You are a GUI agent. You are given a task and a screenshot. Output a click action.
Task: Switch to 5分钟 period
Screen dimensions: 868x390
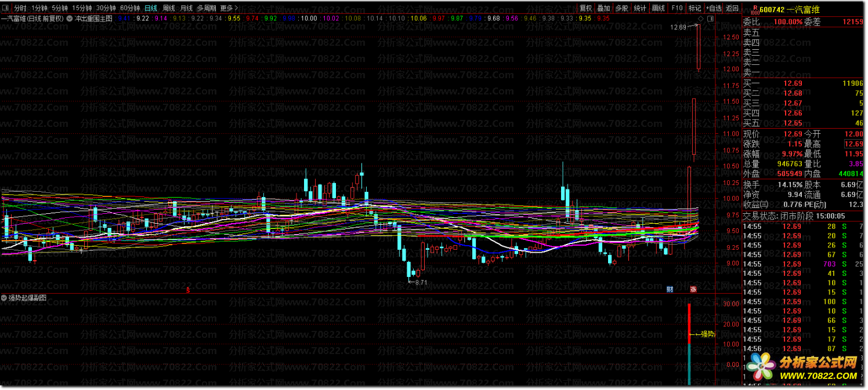(x=60, y=8)
